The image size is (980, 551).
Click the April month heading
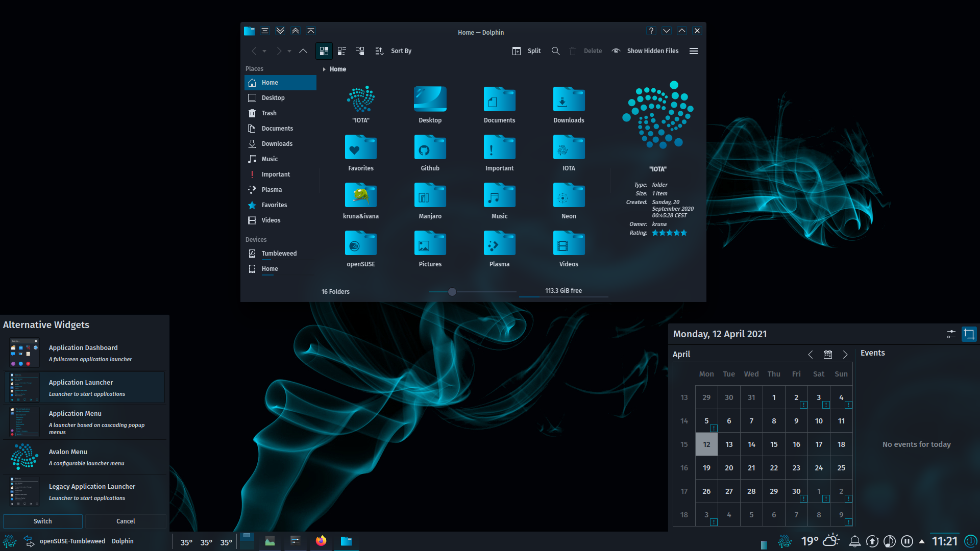(x=681, y=355)
